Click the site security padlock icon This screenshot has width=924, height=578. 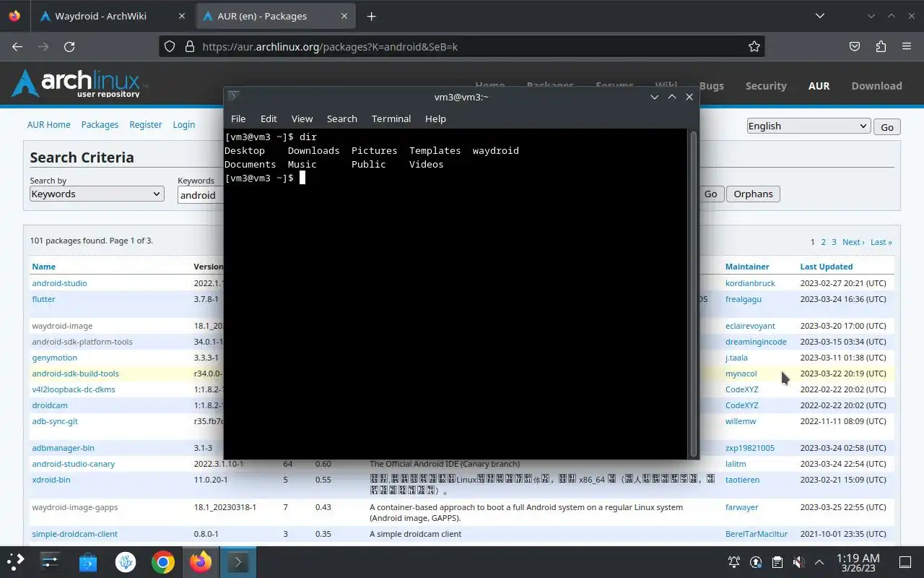(x=190, y=46)
